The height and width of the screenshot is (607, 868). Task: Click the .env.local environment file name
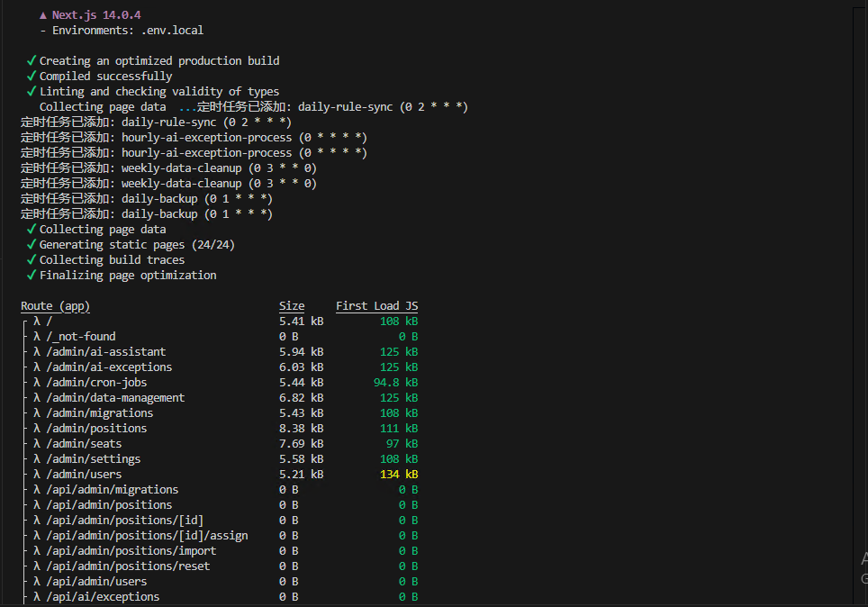click(x=172, y=31)
